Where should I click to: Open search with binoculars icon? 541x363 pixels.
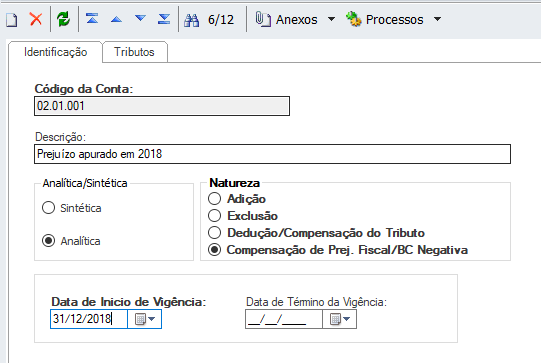[x=191, y=20]
